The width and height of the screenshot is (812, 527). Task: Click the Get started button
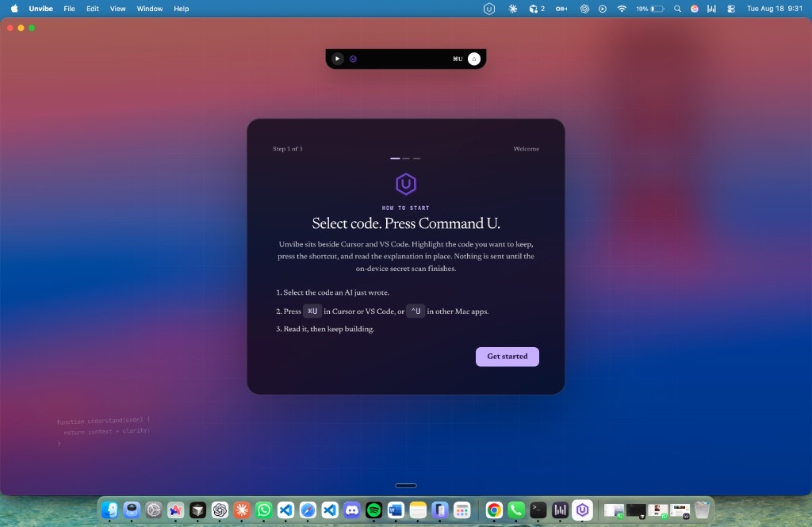tap(507, 357)
